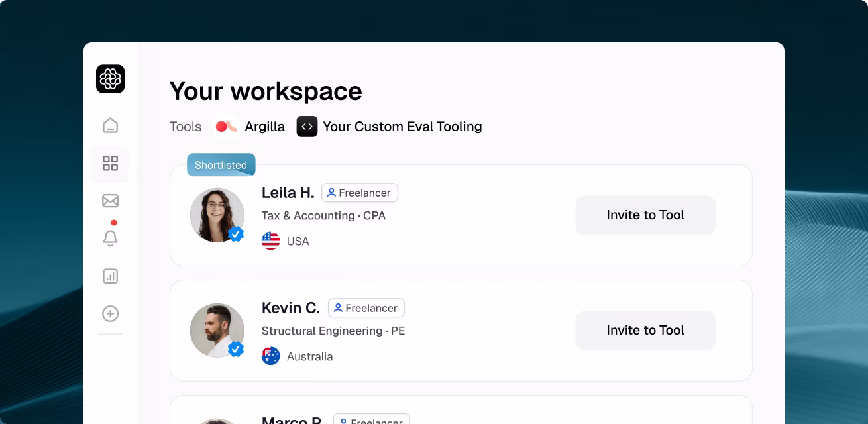Screen dimensions: 868x424
Task: Open Your Custom Eval Tooling code icon
Action: tap(307, 126)
